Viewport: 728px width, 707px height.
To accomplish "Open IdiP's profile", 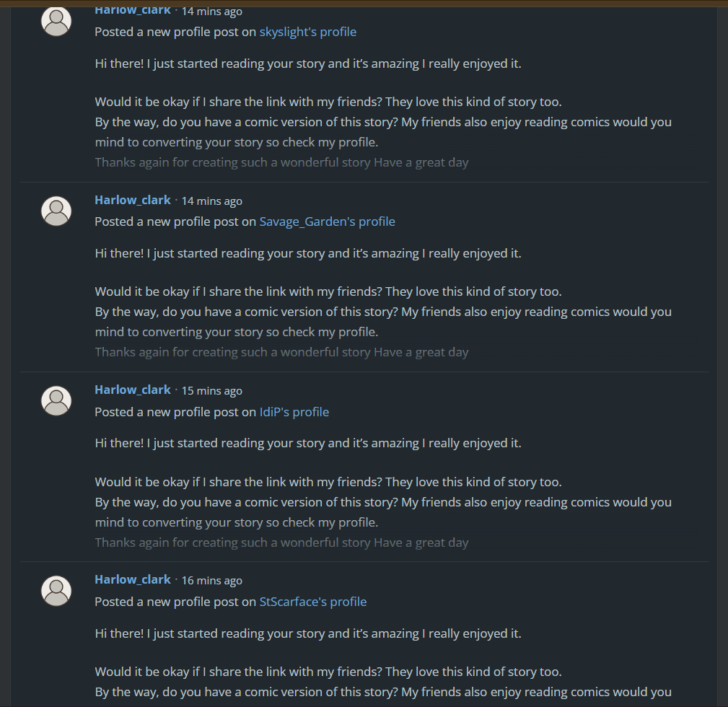I will point(294,411).
